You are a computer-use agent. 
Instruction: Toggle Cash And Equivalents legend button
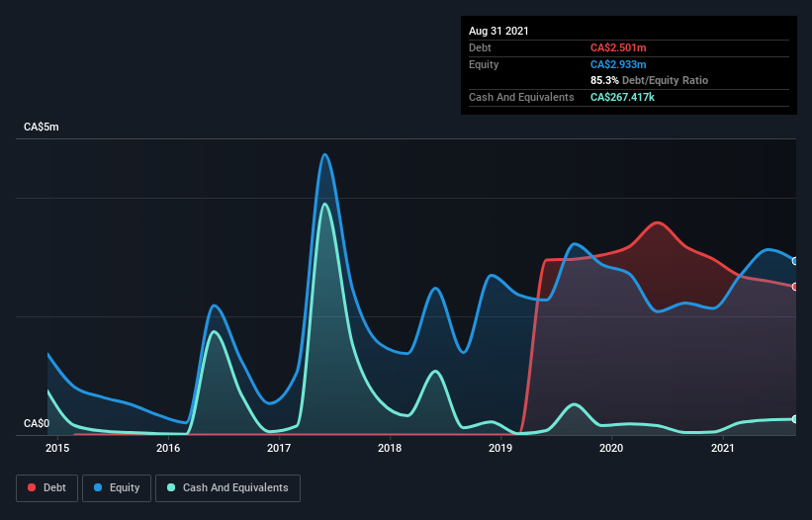[227, 488]
